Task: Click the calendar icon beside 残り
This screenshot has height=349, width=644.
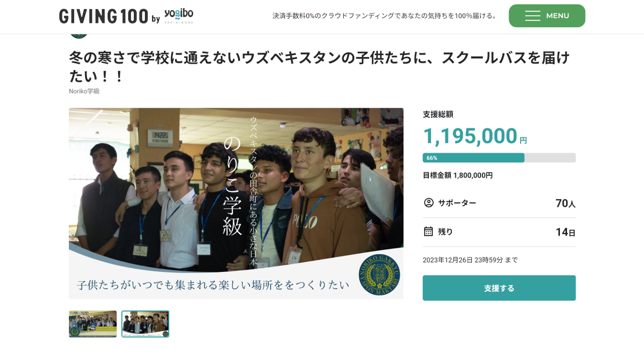Action: [429, 231]
